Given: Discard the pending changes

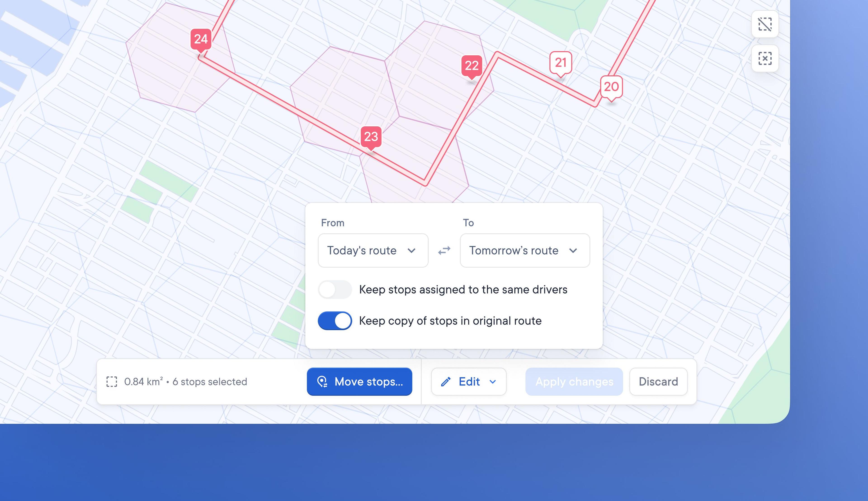Looking at the screenshot, I should pos(658,382).
